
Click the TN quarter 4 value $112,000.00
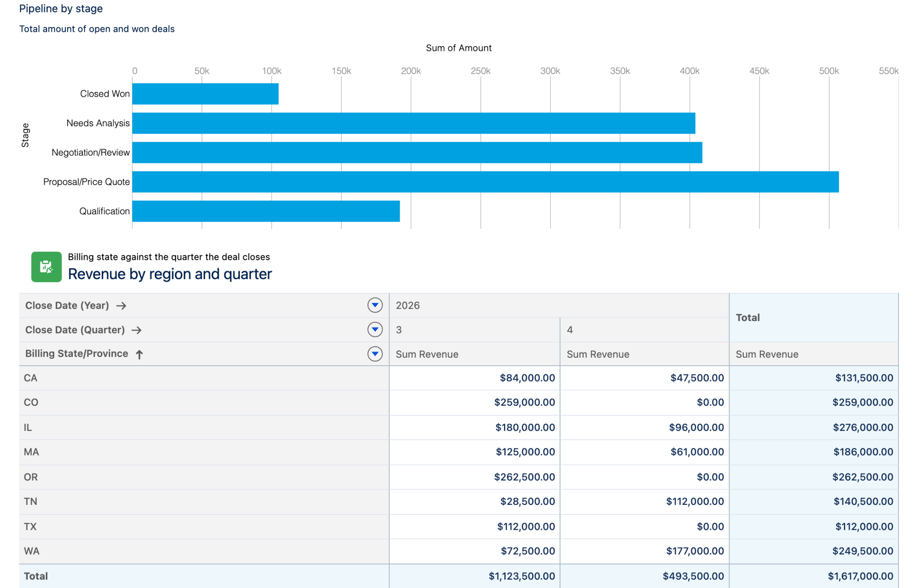pyautogui.click(x=695, y=501)
